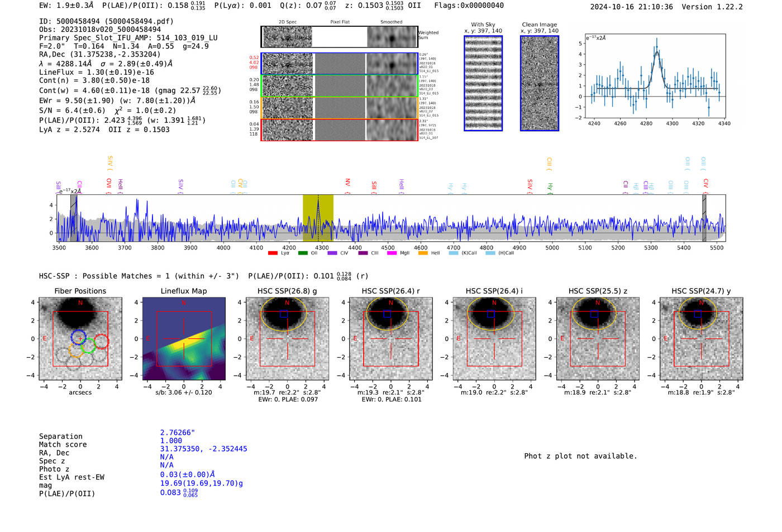
Task: Click the Obs: 20231018v020_5000458494 text
Action: coord(100,30)
